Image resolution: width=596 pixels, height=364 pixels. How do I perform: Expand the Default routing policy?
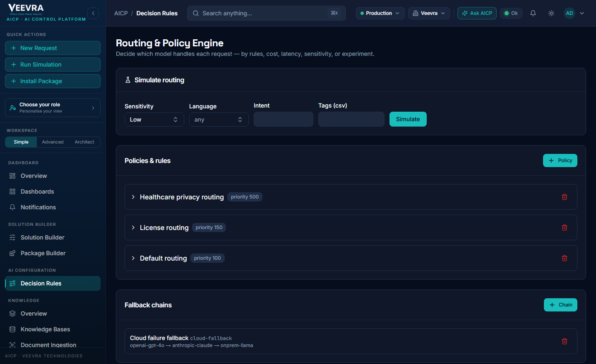[133, 258]
